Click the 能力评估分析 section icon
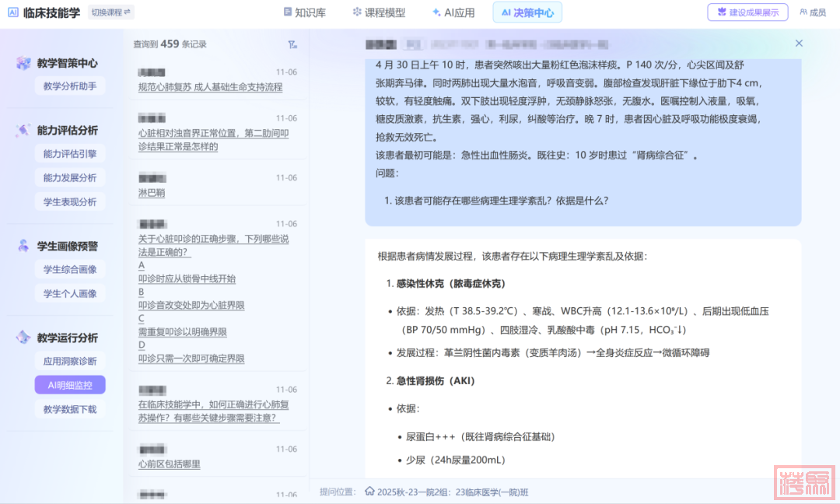 (23, 131)
